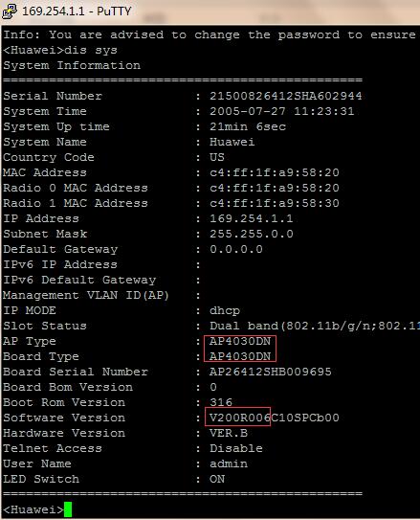Click the Telnet Access value Disable

coord(236,448)
